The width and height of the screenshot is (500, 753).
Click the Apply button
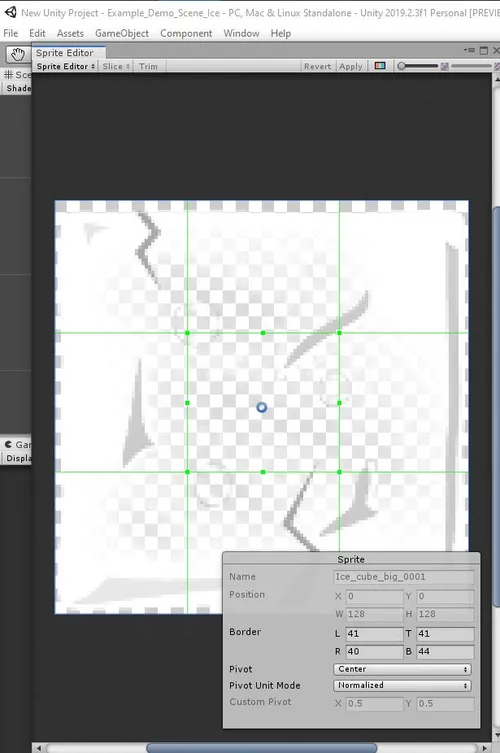(351, 66)
